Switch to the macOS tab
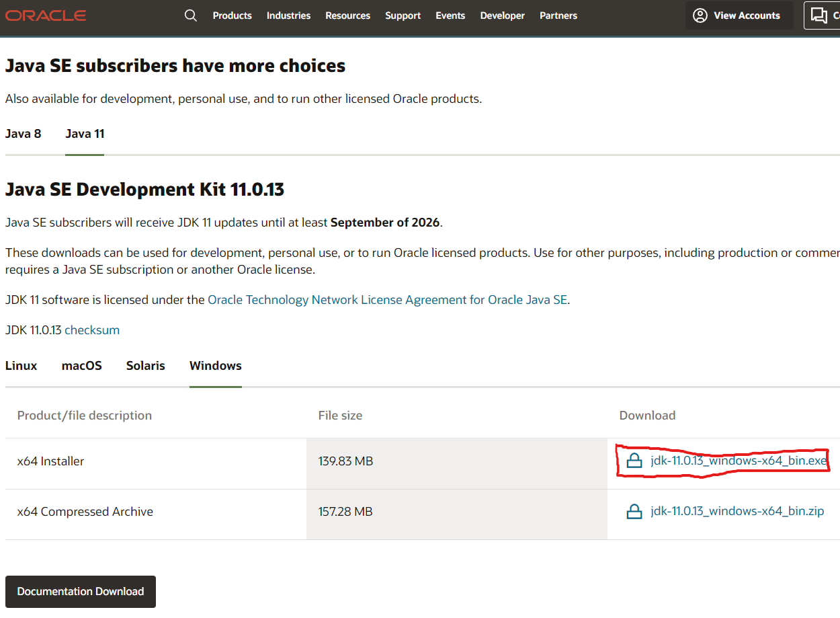This screenshot has height=618, width=840. [82, 366]
